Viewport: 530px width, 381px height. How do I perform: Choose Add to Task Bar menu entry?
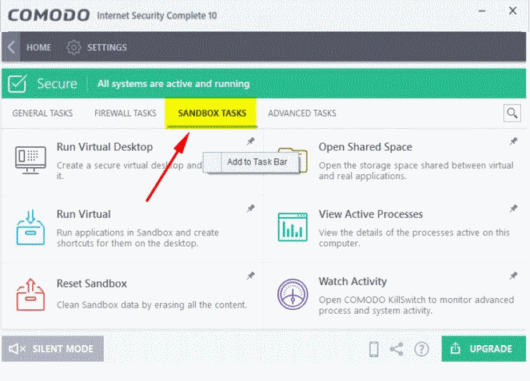[251, 162]
